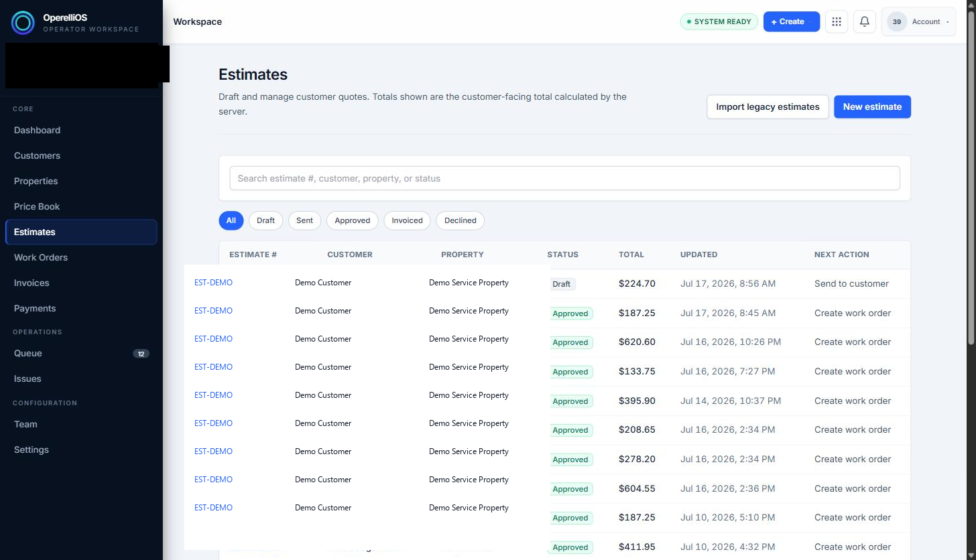Viewport: 976px width, 560px height.
Task: Open Issues in sidebar
Action: pos(81,378)
